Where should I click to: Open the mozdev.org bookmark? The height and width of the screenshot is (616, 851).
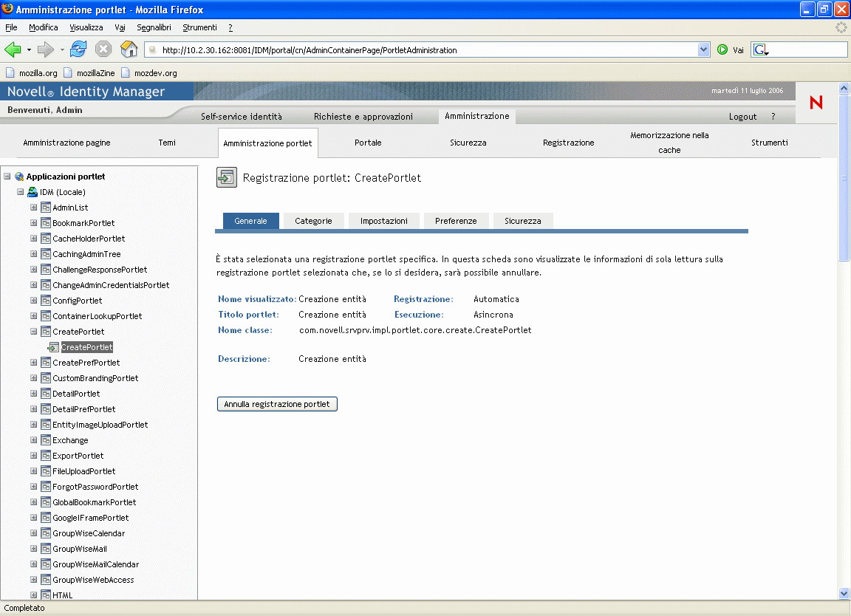click(x=148, y=72)
